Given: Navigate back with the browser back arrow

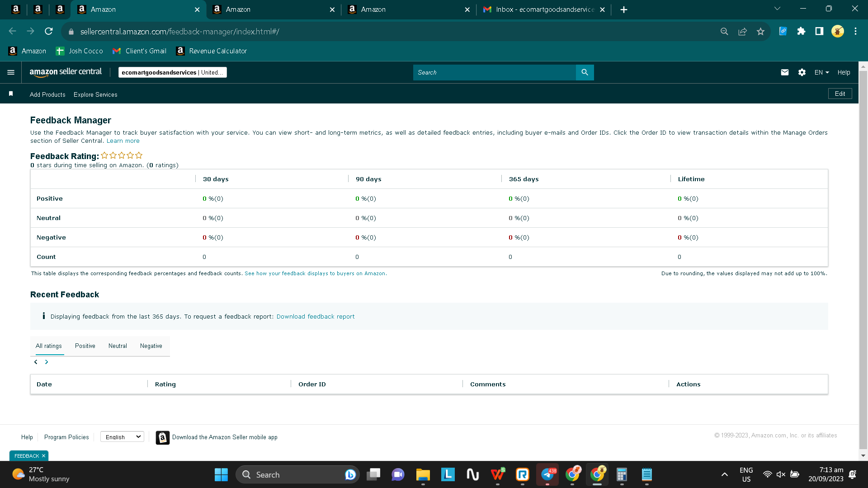Looking at the screenshot, I should click(13, 31).
